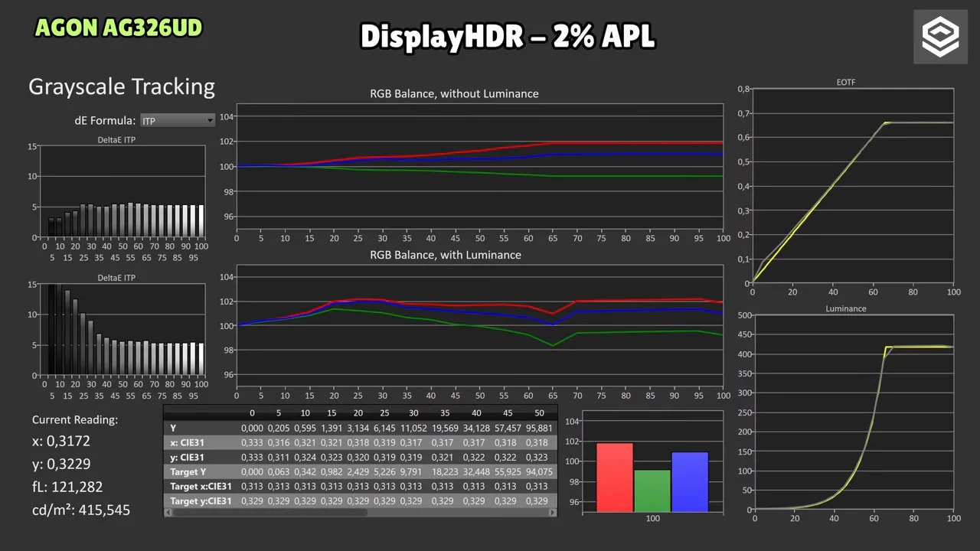Click the Luminance chart
980x551 pixels.
[x=854, y=412]
